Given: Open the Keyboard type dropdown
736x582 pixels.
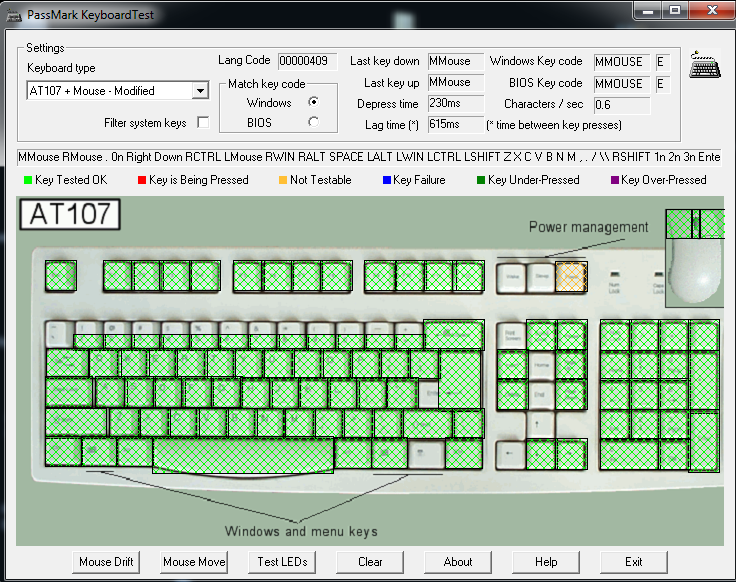Looking at the screenshot, I should [x=200, y=91].
